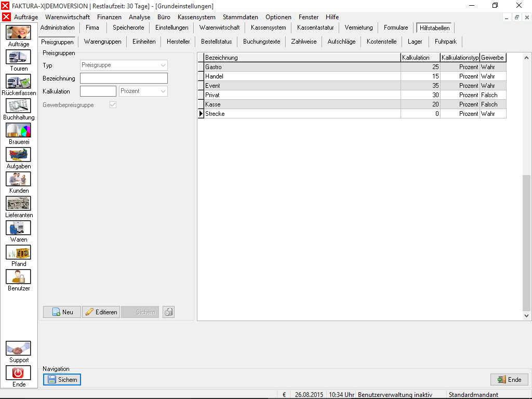Open the Büro menu
The height and width of the screenshot is (399, 532).
(164, 17)
